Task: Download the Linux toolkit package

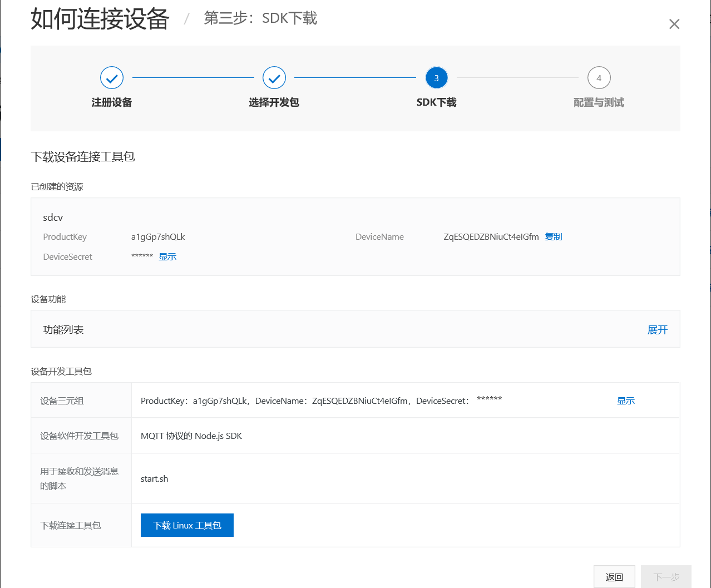Action: click(x=187, y=525)
